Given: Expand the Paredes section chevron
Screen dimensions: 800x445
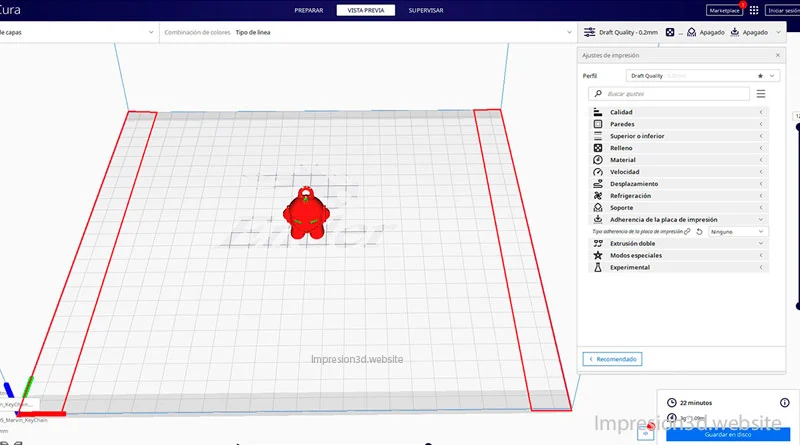Looking at the screenshot, I should pyautogui.click(x=761, y=124).
